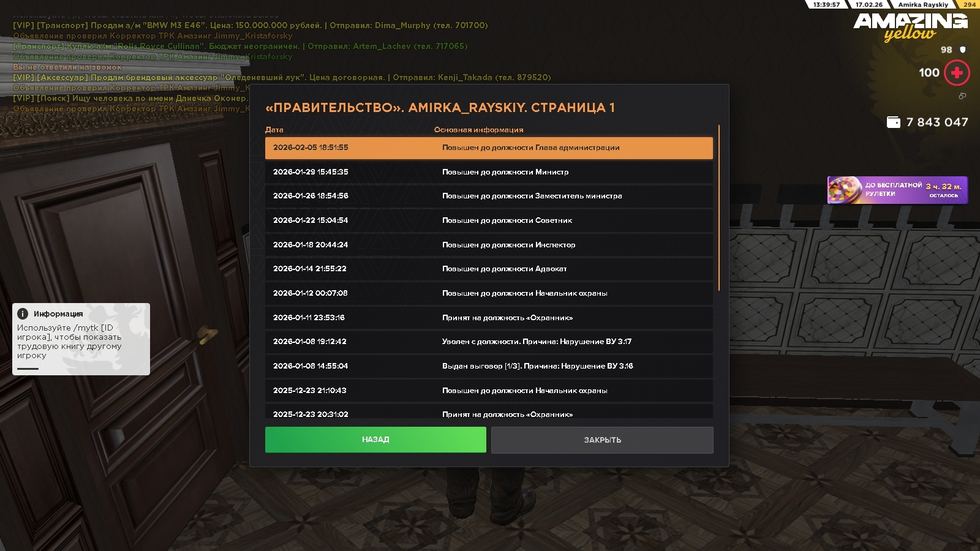The image size is (980, 551).
Task: Click the armor shield icon next to 98
Action: click(962, 50)
